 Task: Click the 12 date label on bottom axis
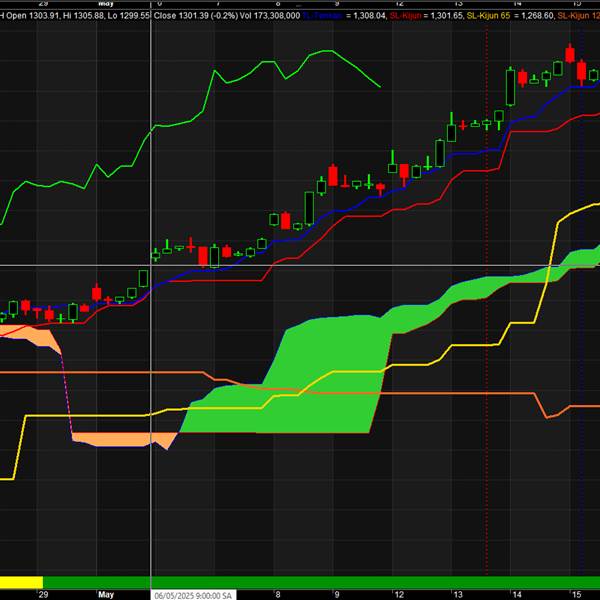click(399, 595)
